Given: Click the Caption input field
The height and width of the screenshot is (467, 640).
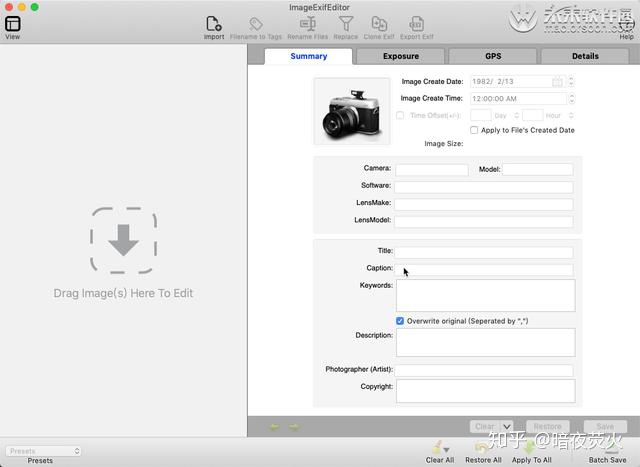Looking at the screenshot, I should pyautogui.click(x=484, y=269).
